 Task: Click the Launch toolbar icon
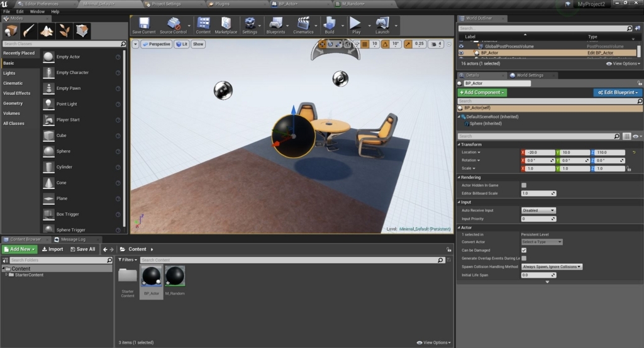tap(382, 26)
